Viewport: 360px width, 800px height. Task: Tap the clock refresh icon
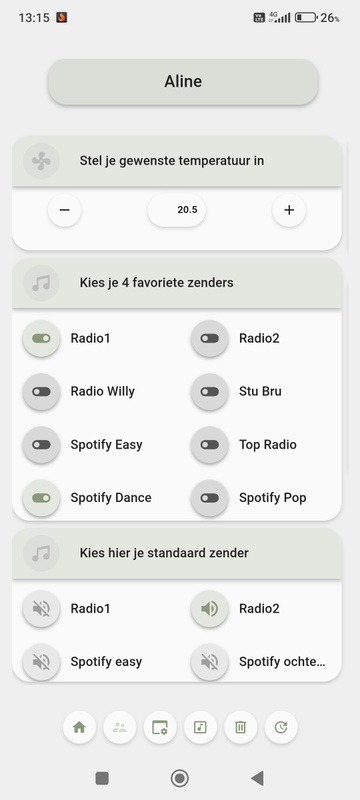click(x=280, y=727)
